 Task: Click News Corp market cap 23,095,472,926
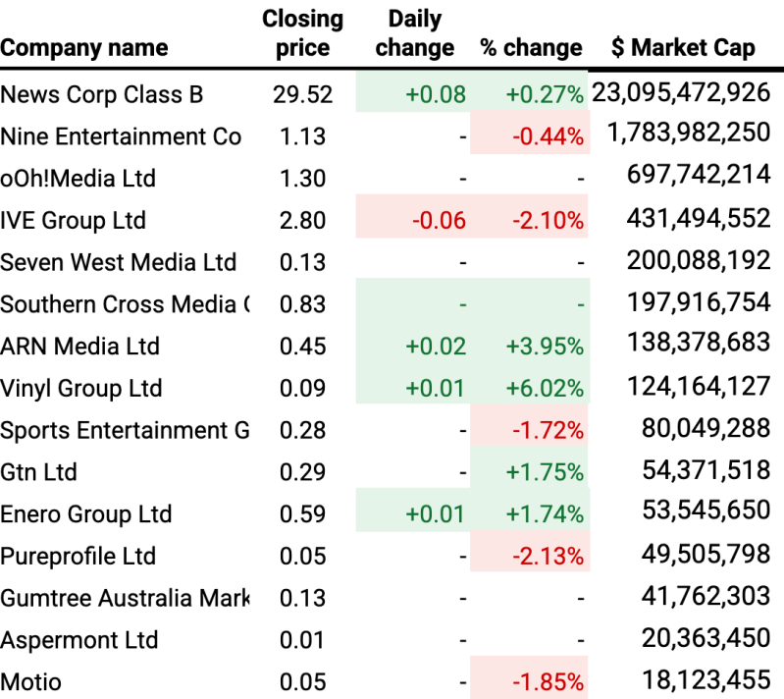click(681, 93)
